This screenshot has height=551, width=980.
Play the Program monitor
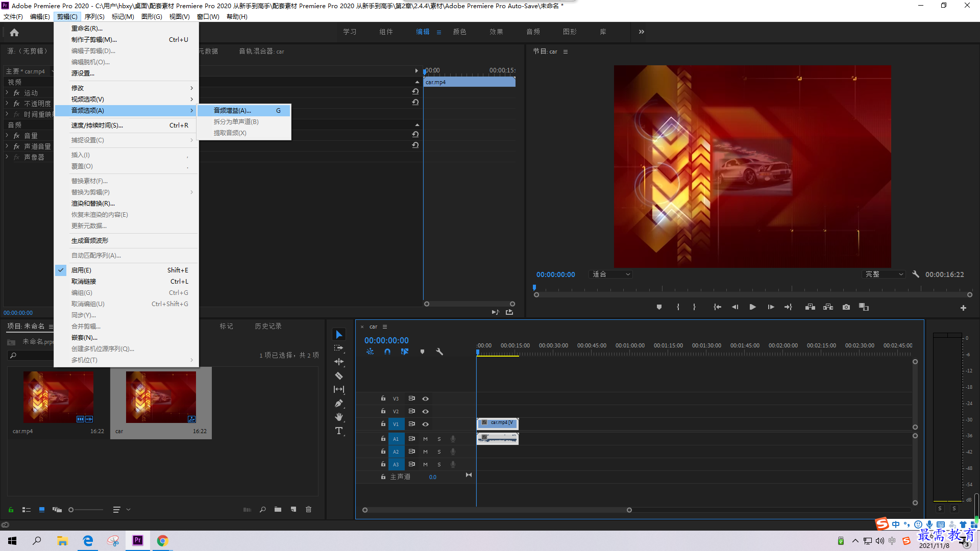point(752,307)
